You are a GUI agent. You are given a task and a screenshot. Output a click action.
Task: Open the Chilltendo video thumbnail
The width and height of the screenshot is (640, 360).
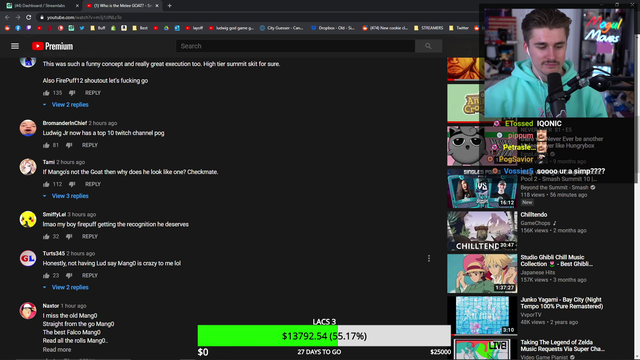click(482, 231)
